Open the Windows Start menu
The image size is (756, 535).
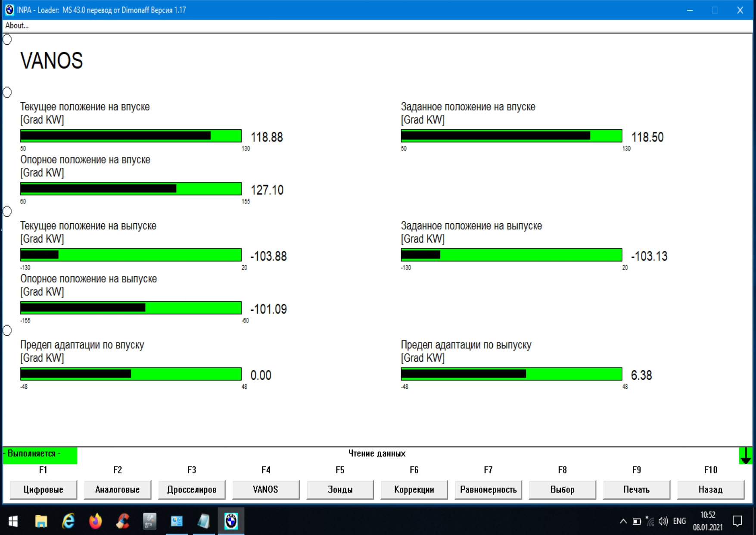click(x=13, y=522)
